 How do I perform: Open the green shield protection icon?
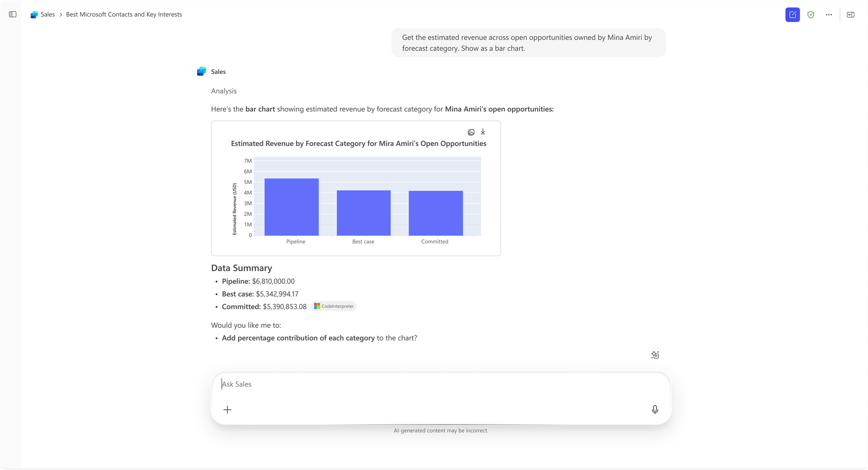pos(811,15)
